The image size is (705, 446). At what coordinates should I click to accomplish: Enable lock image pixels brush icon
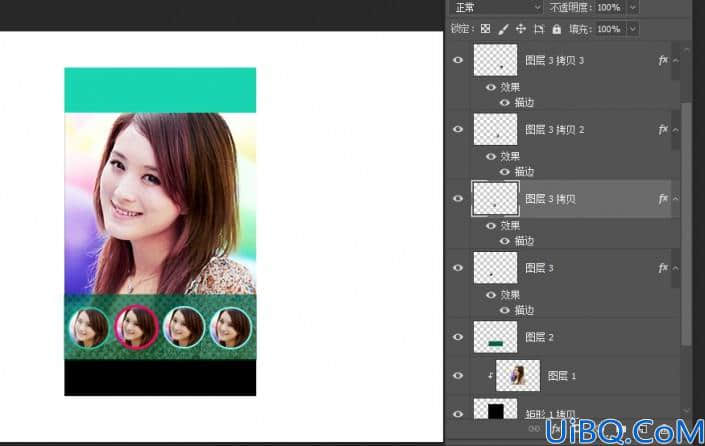tap(503, 29)
